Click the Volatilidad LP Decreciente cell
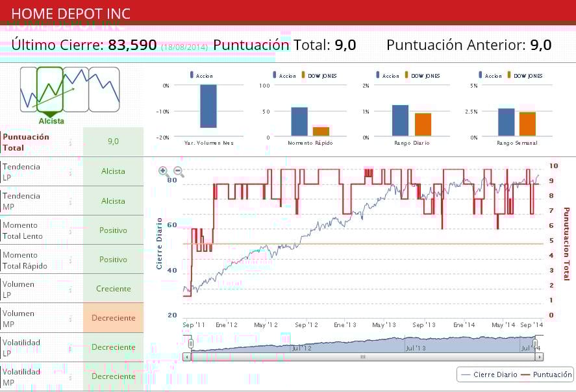The image size is (576, 392). tap(113, 347)
